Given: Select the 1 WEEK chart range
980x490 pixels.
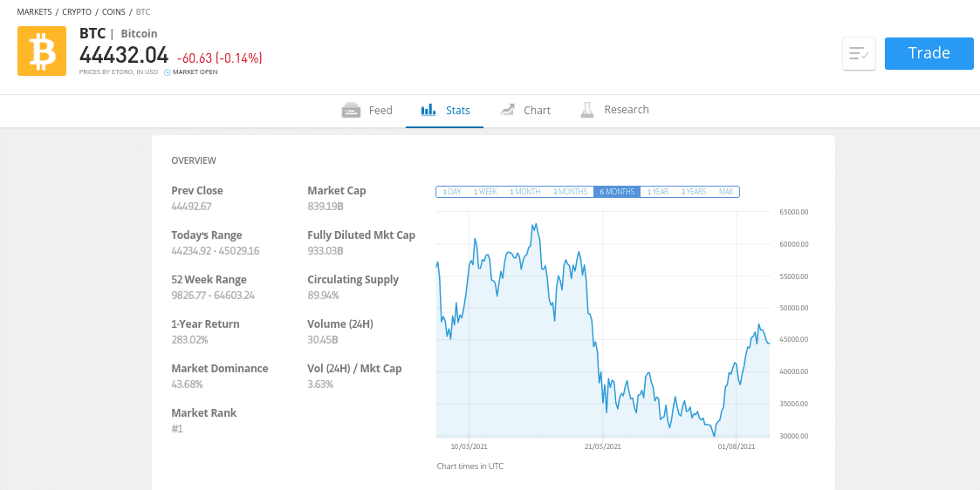Looking at the screenshot, I should click(x=485, y=192).
